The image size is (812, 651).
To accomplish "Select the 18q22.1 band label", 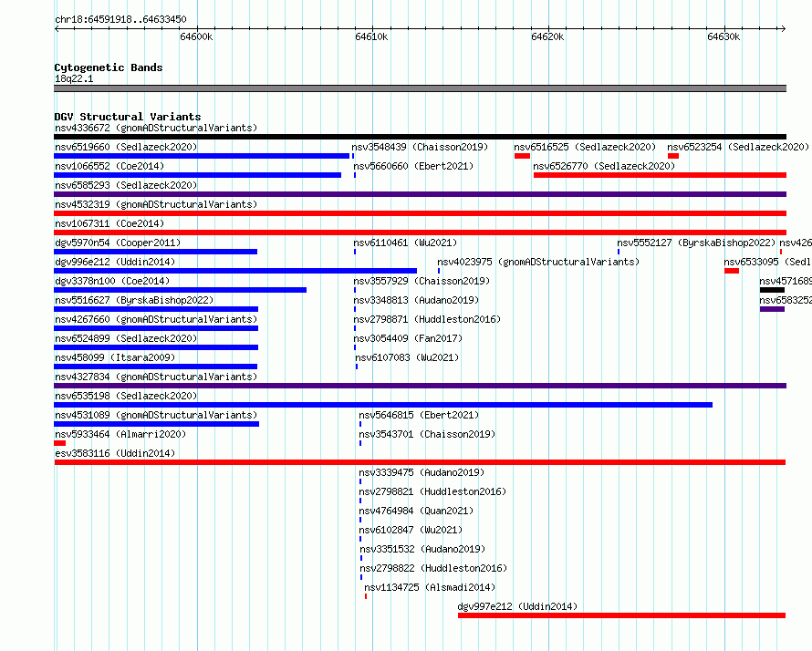I will 74,78.
